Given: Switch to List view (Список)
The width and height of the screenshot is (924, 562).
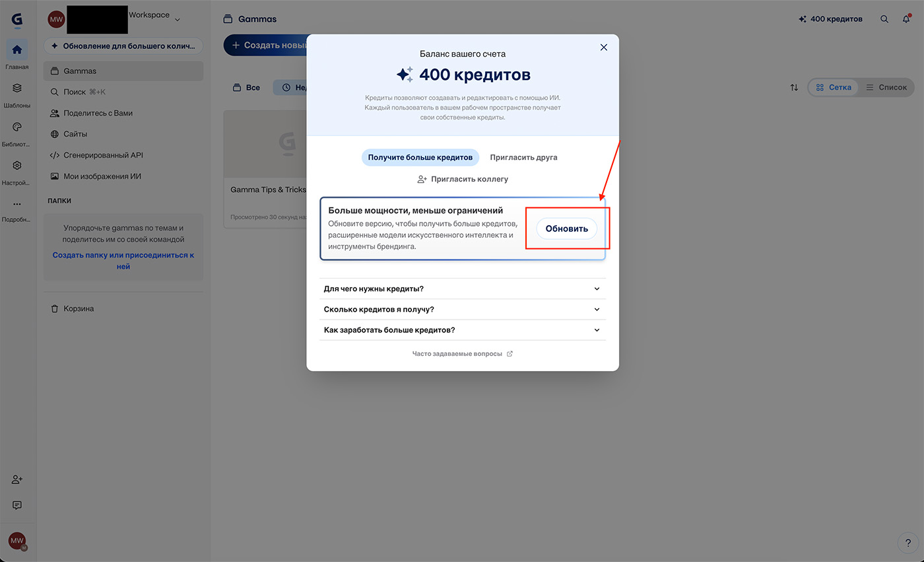Looking at the screenshot, I should (x=886, y=87).
